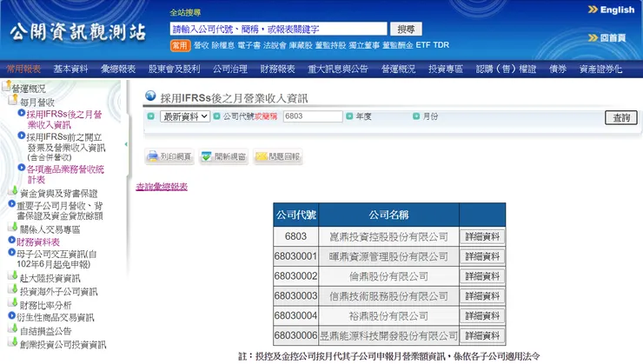This screenshot has height=364, width=643.
Task: Open 重要子公司月營收 sidebar item
Action: point(59,210)
